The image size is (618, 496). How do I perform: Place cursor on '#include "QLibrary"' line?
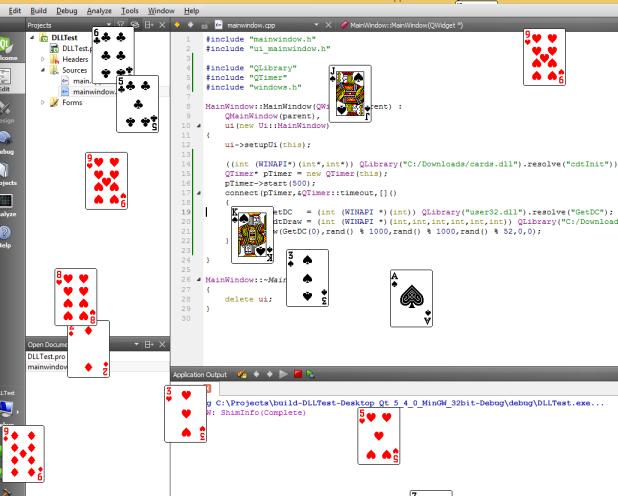pos(251,68)
